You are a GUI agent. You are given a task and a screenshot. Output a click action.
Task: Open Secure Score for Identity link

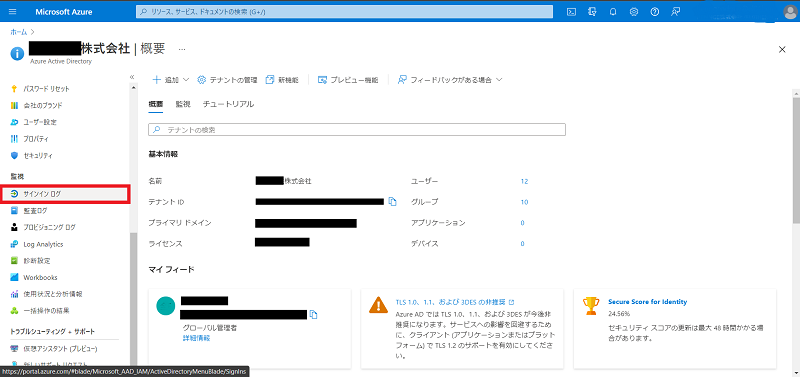pyautogui.click(x=647, y=301)
